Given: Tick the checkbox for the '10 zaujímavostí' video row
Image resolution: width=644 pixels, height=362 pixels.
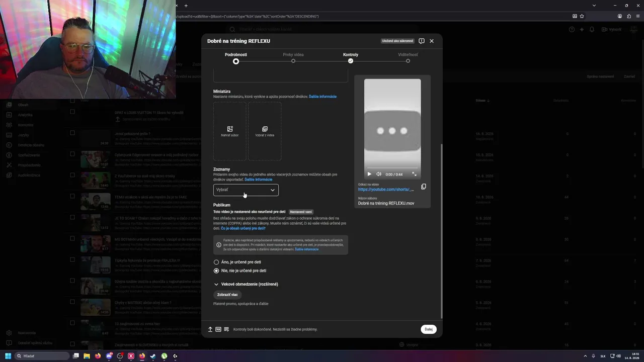Looking at the screenshot, I should (x=72, y=323).
